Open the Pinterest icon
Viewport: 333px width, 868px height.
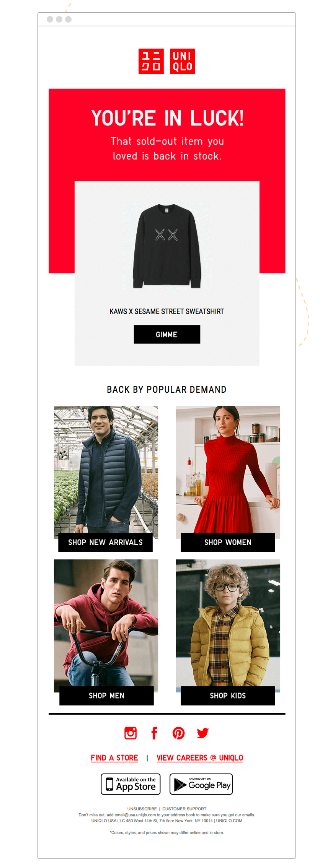(178, 733)
